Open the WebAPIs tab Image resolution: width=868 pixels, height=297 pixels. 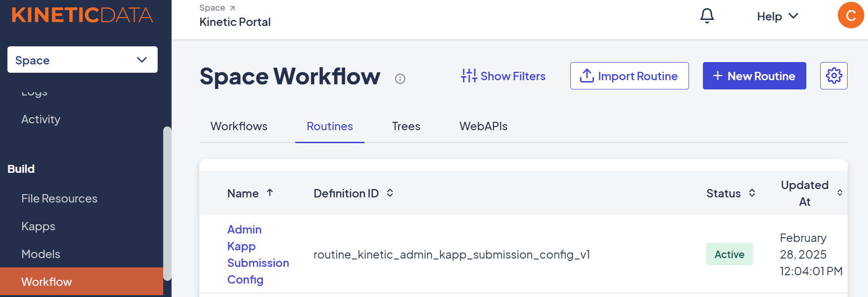[483, 126]
